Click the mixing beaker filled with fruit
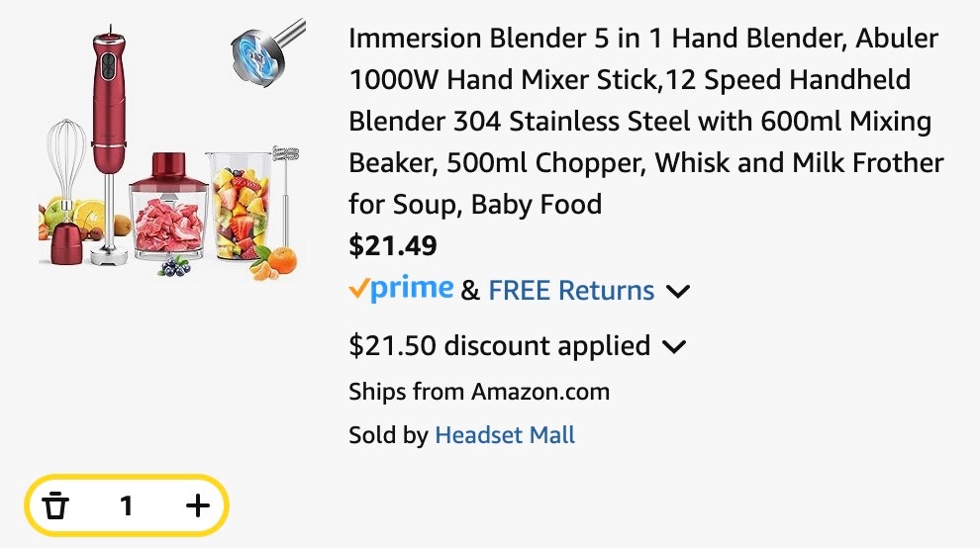This screenshot has height=548, width=980. pos(238,208)
